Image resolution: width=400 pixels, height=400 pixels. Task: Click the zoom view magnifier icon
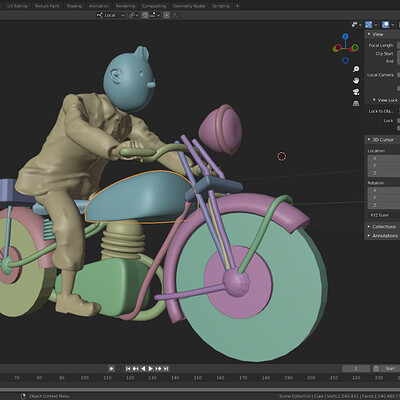[356, 69]
